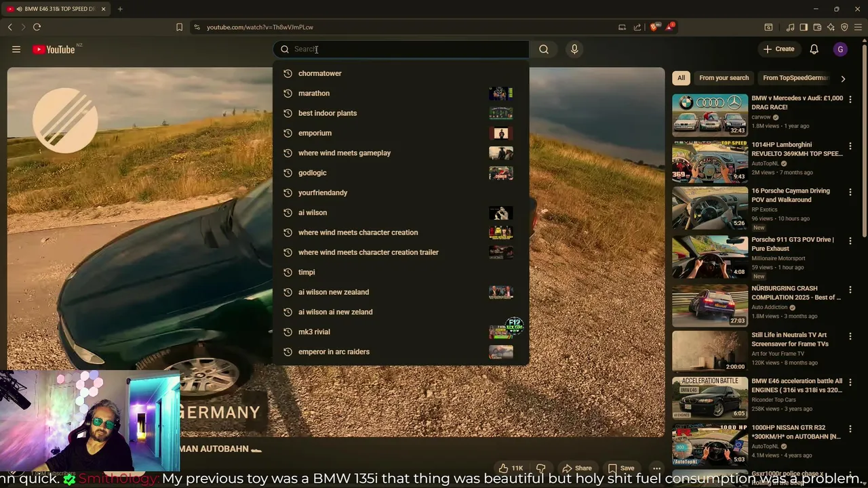Start voice search with the microphone
The width and height of the screenshot is (868, 488).
(x=574, y=49)
